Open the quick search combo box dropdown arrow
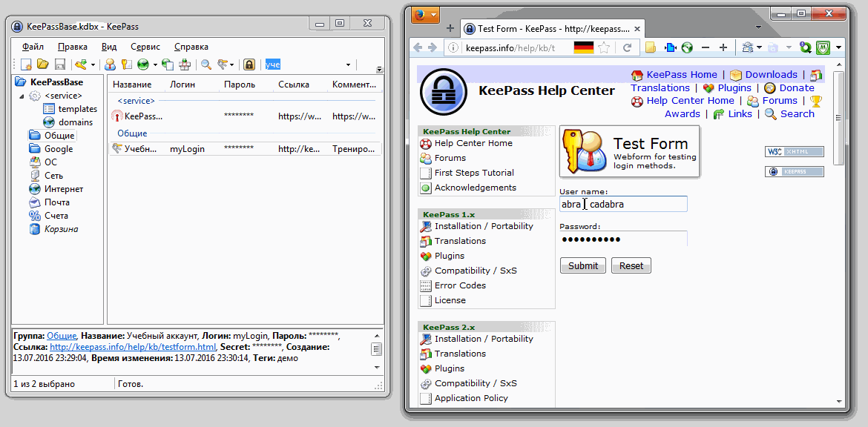This screenshot has height=427, width=868. pyautogui.click(x=348, y=64)
